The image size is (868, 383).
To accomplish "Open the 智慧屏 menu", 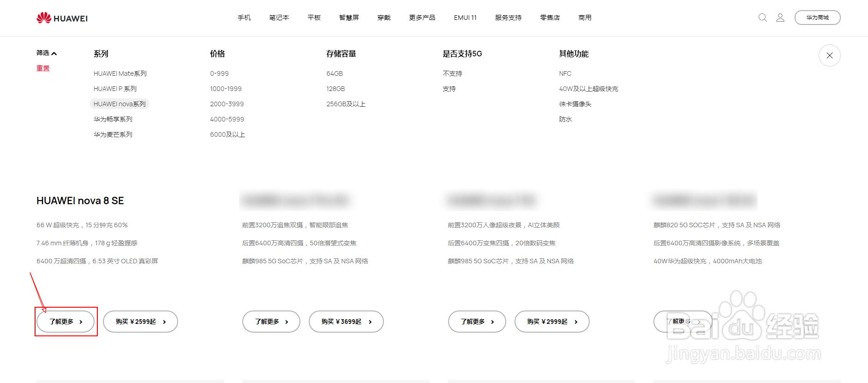I will (349, 18).
